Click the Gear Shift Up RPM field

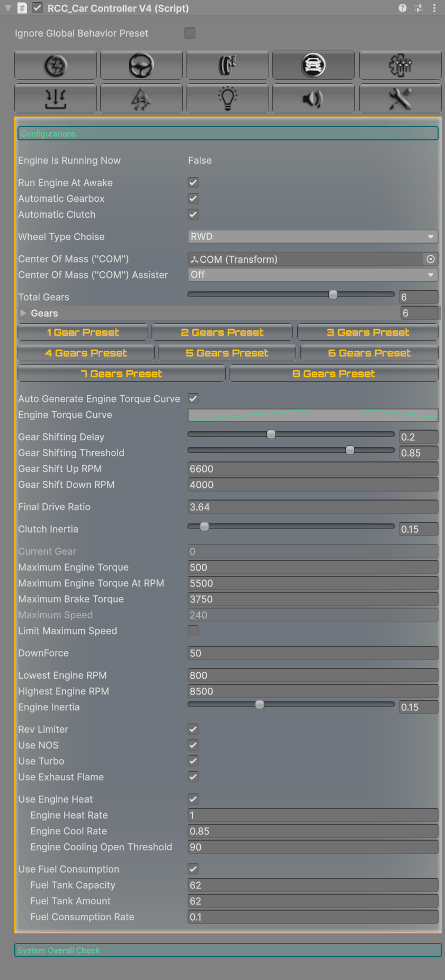coord(313,469)
